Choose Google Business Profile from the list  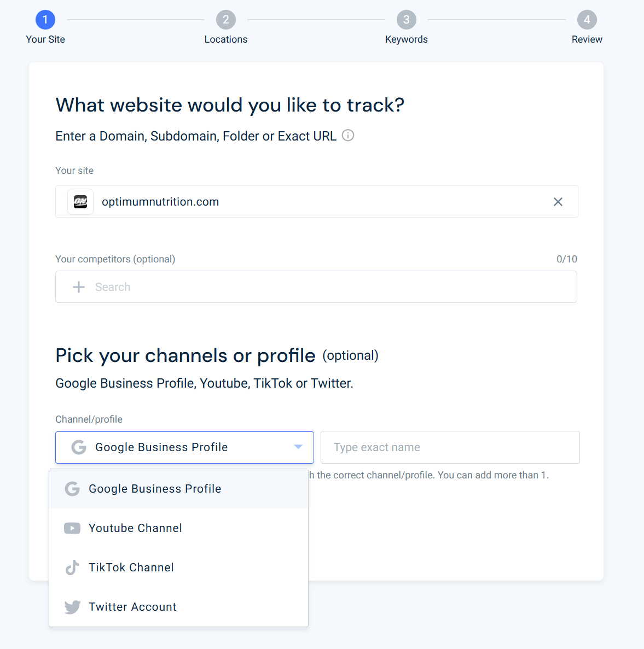coord(155,489)
